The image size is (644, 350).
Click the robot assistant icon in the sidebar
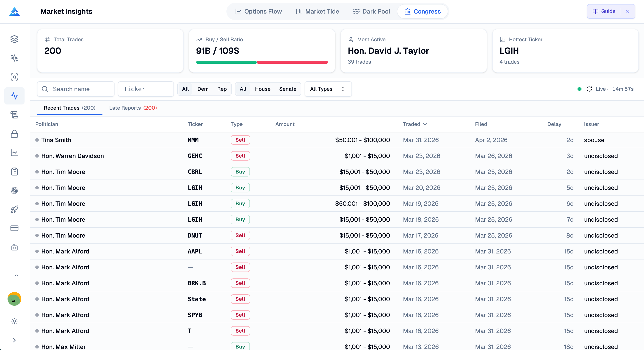[14, 247]
